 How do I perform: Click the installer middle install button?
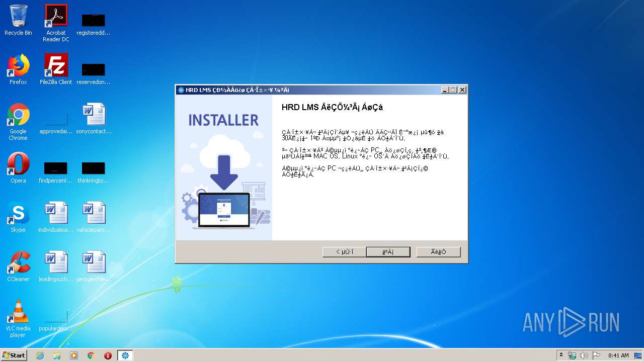coord(388,252)
